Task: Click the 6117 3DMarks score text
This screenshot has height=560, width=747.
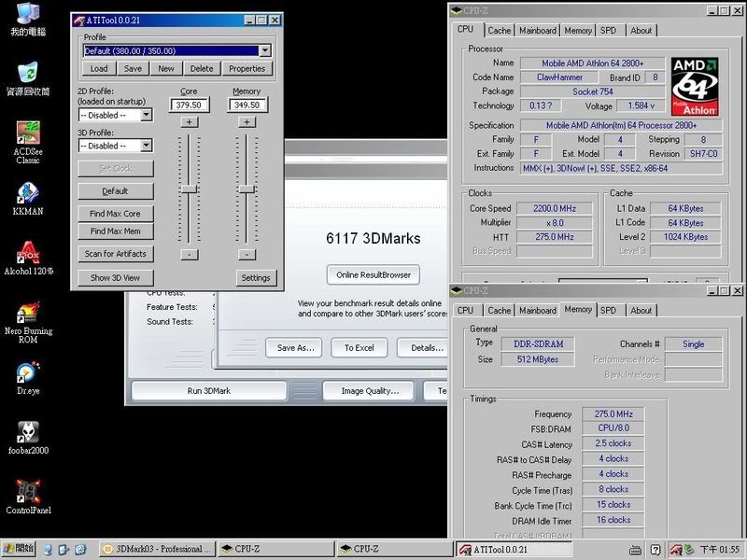Action: 373,238
